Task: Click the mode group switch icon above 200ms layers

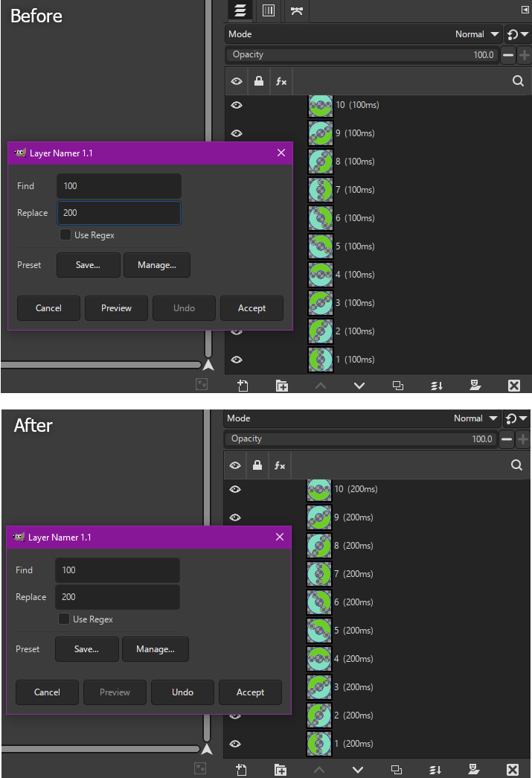Action: 516,418
